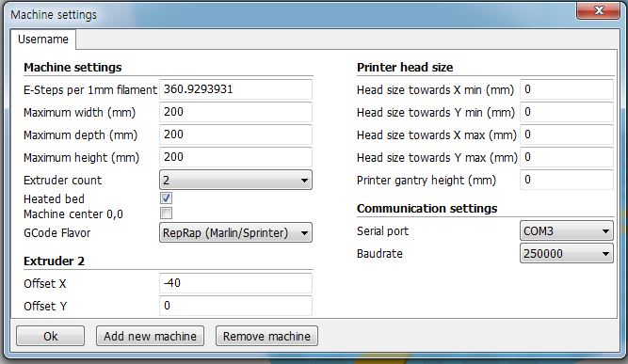Open the GCode Flavor dropdown
The width and height of the screenshot is (628, 364).
[x=235, y=233]
